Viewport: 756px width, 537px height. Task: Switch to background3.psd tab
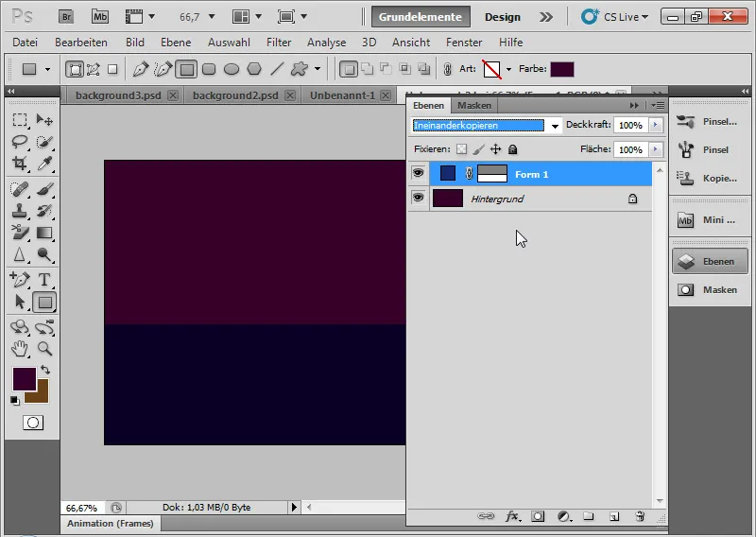[118, 95]
